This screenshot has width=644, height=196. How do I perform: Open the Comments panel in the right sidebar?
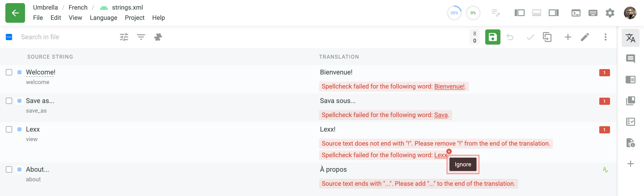click(631, 59)
